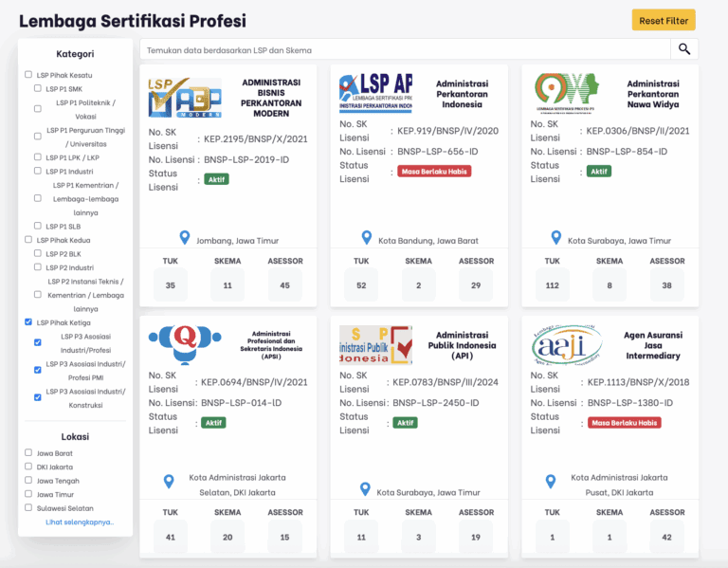Screen dimensions: 728x568
Task: Select the LSP P1 SMK checkbox
Action: (x=38, y=88)
